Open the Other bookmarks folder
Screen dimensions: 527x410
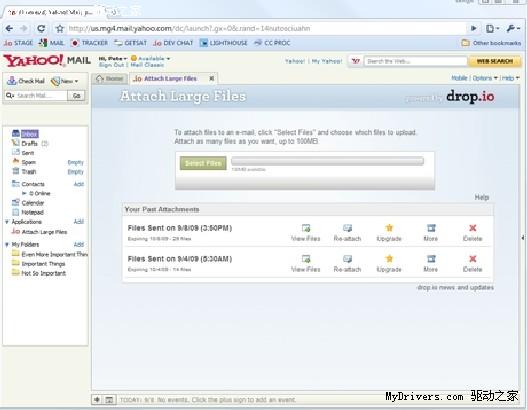(x=491, y=43)
